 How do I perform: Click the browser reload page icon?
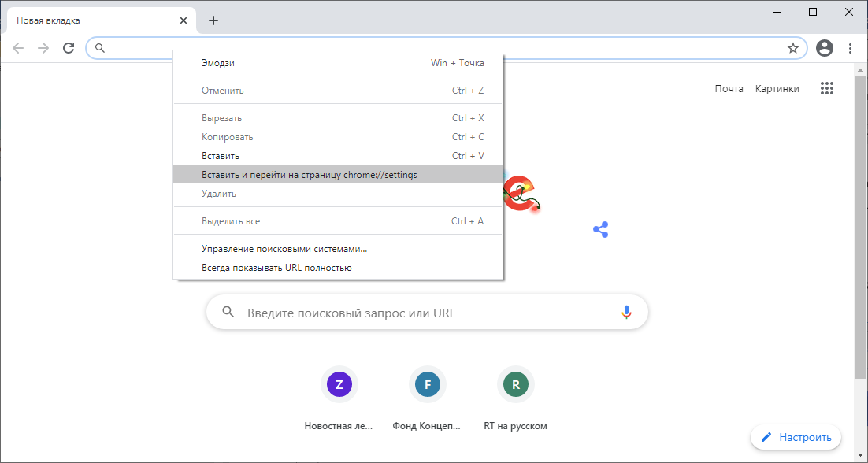pyautogui.click(x=69, y=48)
